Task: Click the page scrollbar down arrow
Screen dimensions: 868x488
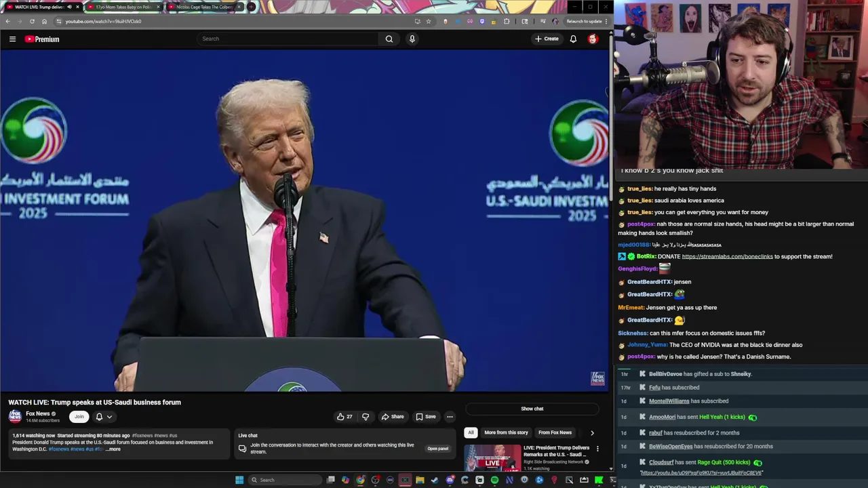Action: [610, 468]
